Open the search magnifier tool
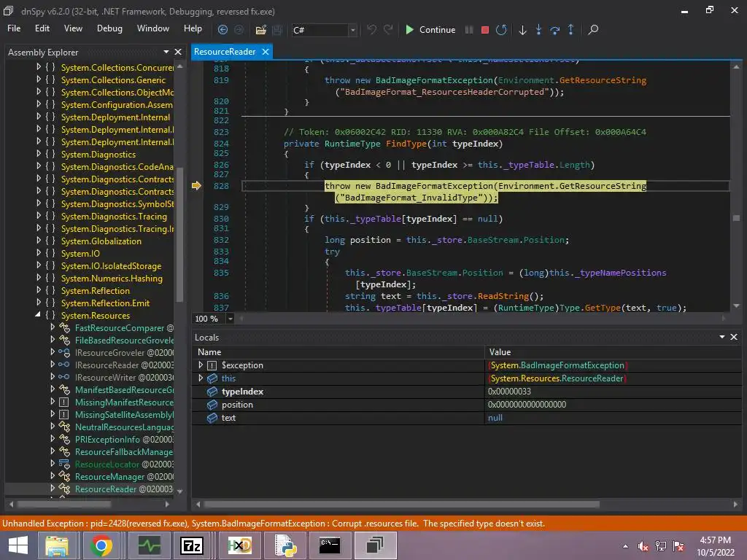 click(x=593, y=30)
